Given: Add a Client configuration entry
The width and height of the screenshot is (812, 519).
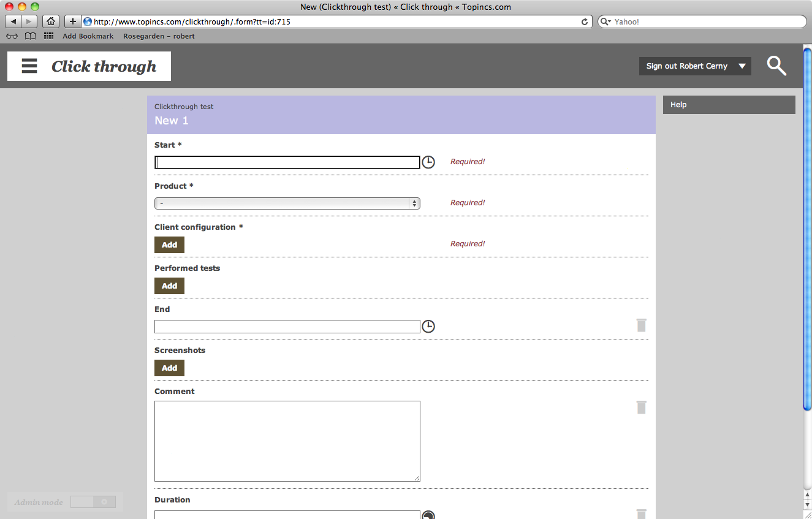Looking at the screenshot, I should coord(169,245).
